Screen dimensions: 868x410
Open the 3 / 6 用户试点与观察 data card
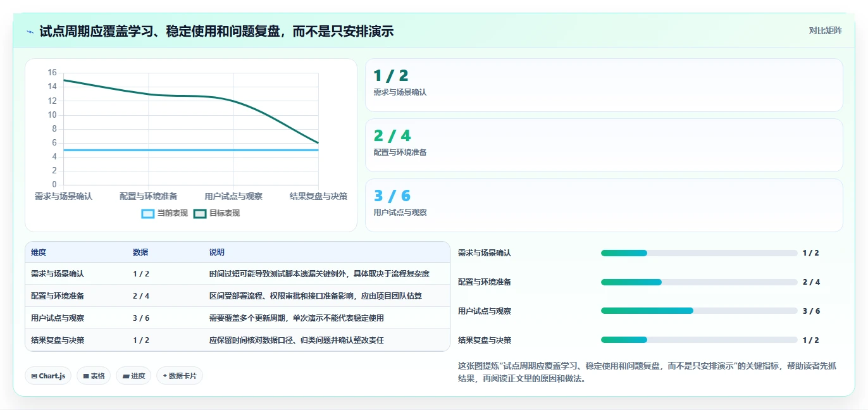604,205
